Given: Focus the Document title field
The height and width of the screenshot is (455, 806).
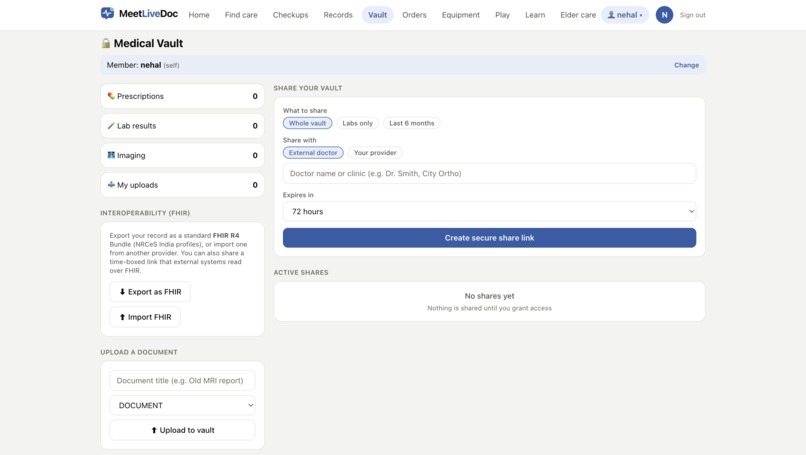Looking at the screenshot, I should [x=182, y=380].
